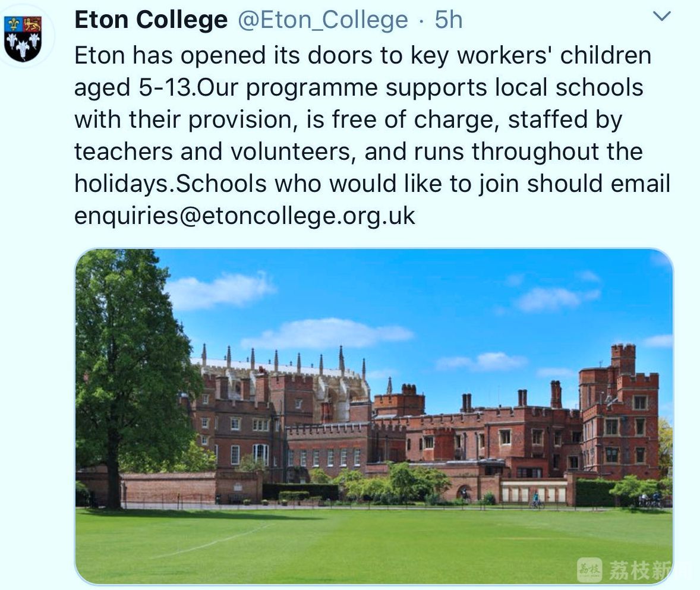Click the words "aged 5-13" in tweet
Viewport: 700px width, 590px height.
coord(134,88)
